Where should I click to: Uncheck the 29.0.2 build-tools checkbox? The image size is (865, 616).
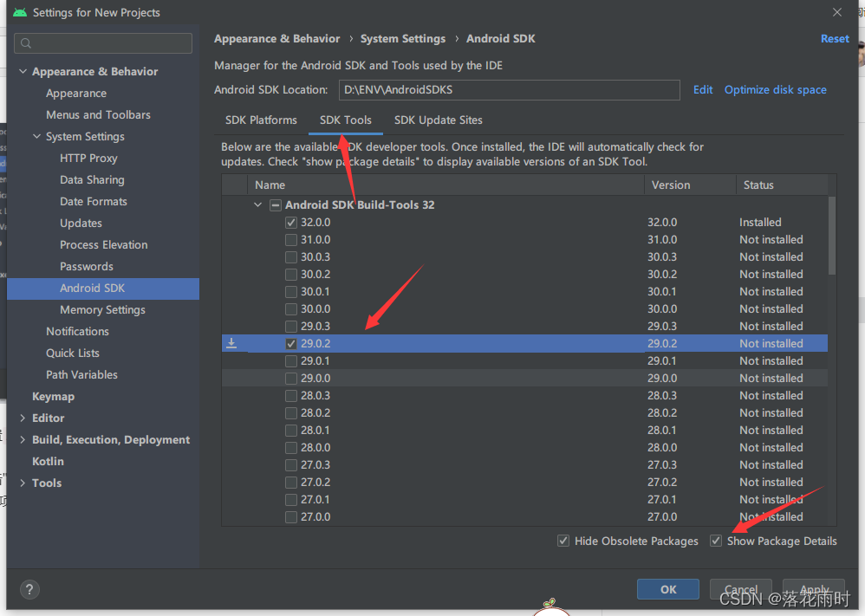point(291,344)
